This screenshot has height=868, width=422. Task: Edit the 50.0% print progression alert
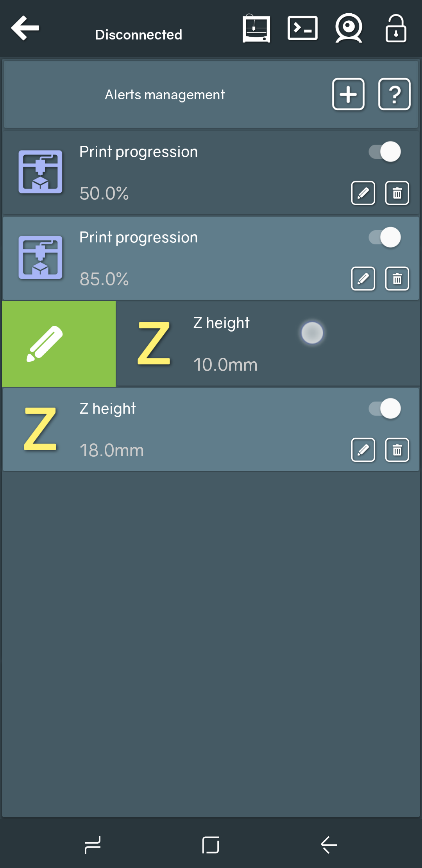(363, 193)
